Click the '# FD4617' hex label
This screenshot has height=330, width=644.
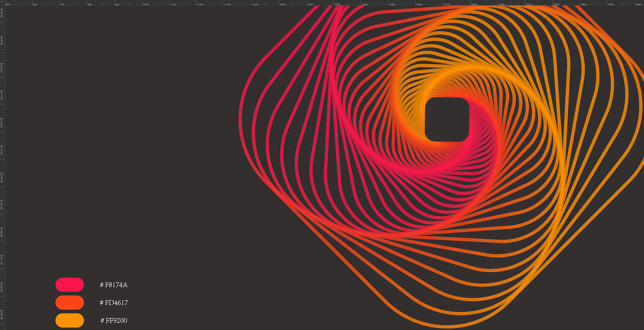click(114, 303)
